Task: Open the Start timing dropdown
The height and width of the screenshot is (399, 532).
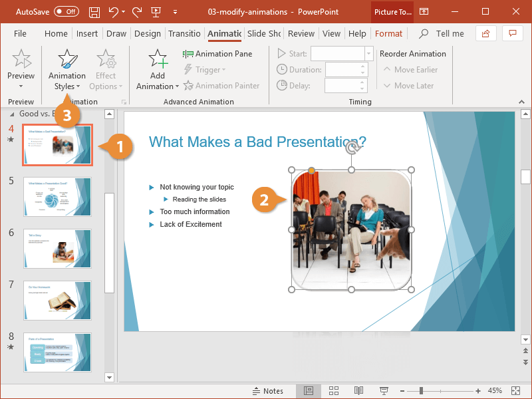Action: point(368,53)
